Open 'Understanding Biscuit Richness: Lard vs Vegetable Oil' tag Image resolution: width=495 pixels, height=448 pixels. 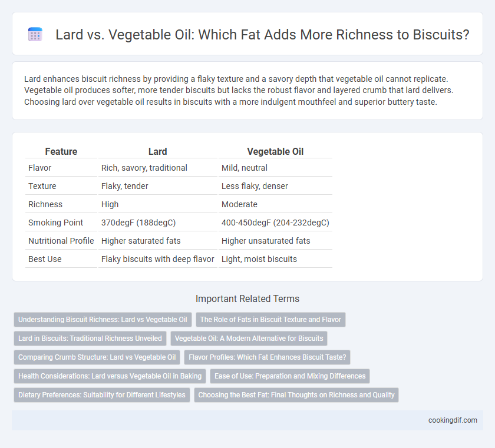(103, 320)
